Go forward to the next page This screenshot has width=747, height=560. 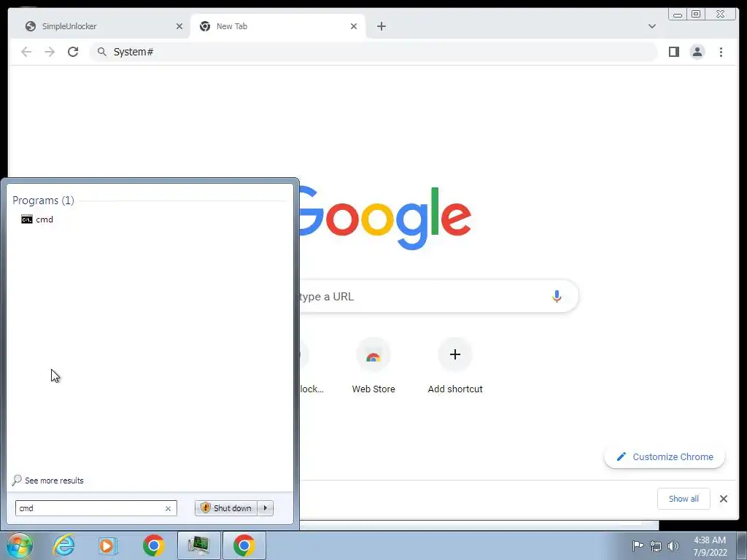pyautogui.click(x=50, y=52)
